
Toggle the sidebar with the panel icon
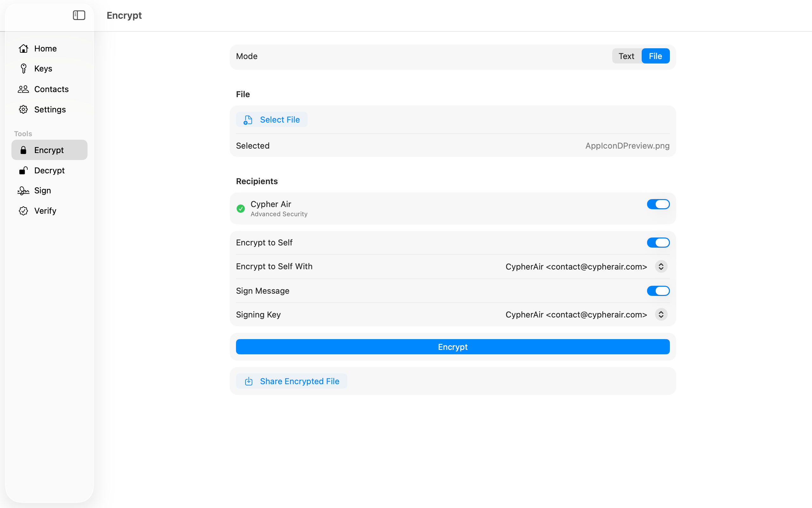[79, 15]
